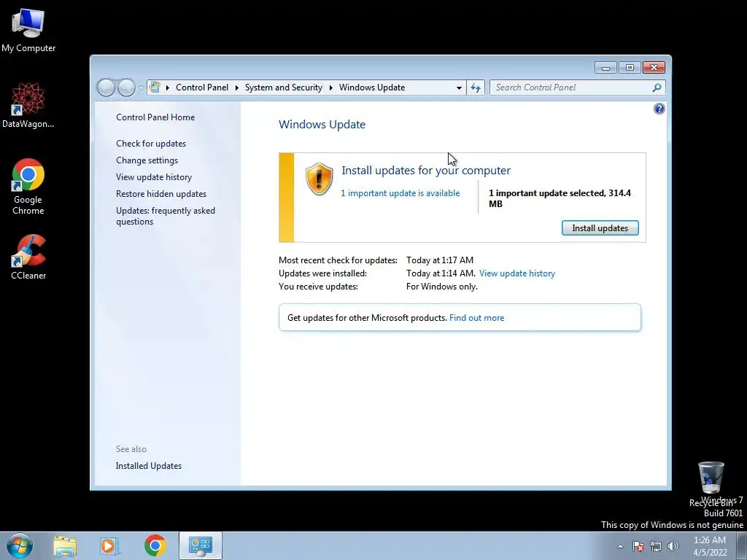Open the blue Help question mark
The width and height of the screenshot is (747, 560).
click(x=659, y=109)
